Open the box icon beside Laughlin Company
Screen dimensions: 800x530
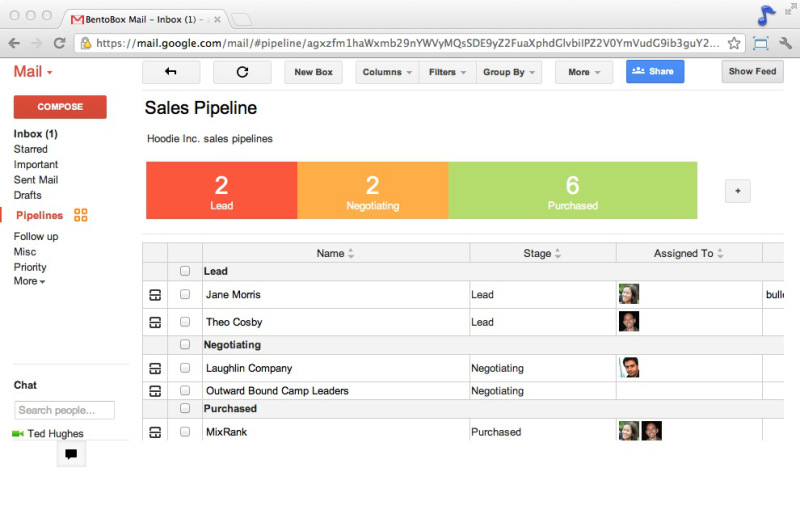coord(155,368)
